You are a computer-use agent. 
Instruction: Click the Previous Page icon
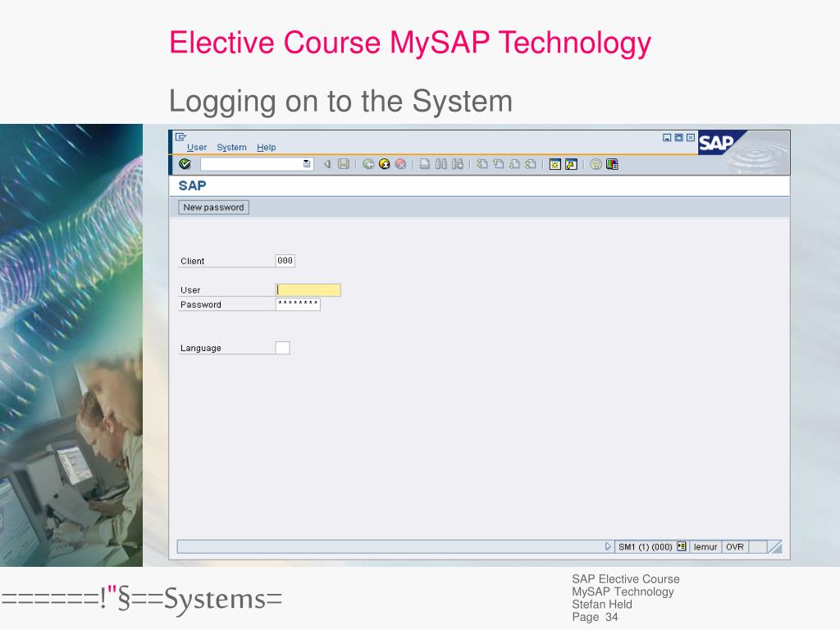click(498, 164)
